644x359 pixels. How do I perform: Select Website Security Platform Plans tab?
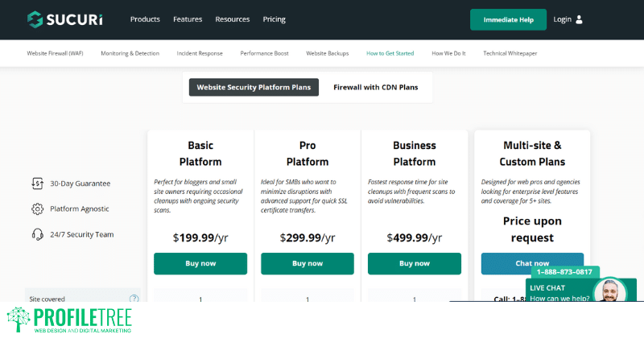coord(254,87)
